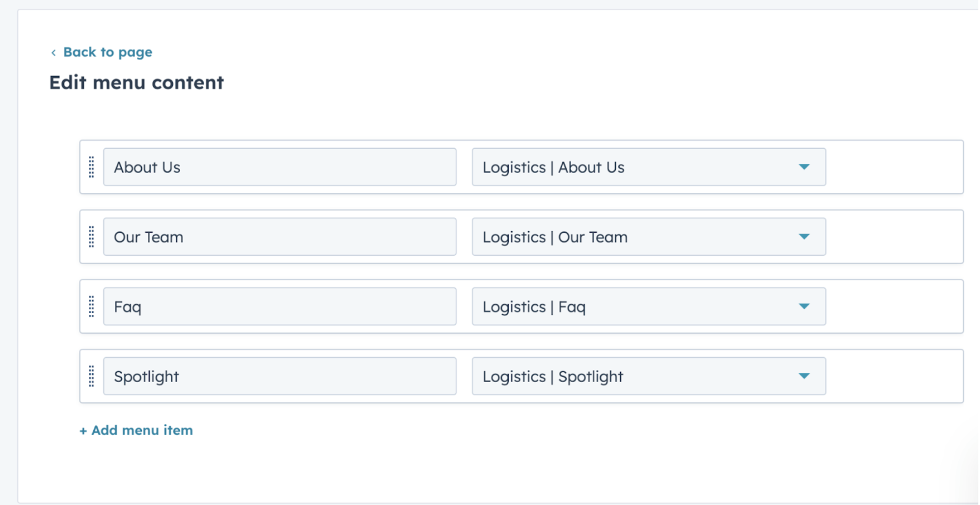Click the back chevron arrow icon

tap(54, 53)
